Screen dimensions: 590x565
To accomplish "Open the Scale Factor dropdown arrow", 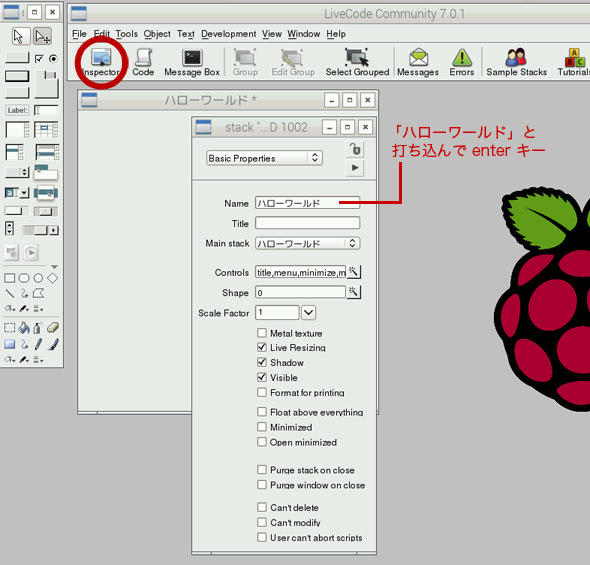I will coord(309,313).
